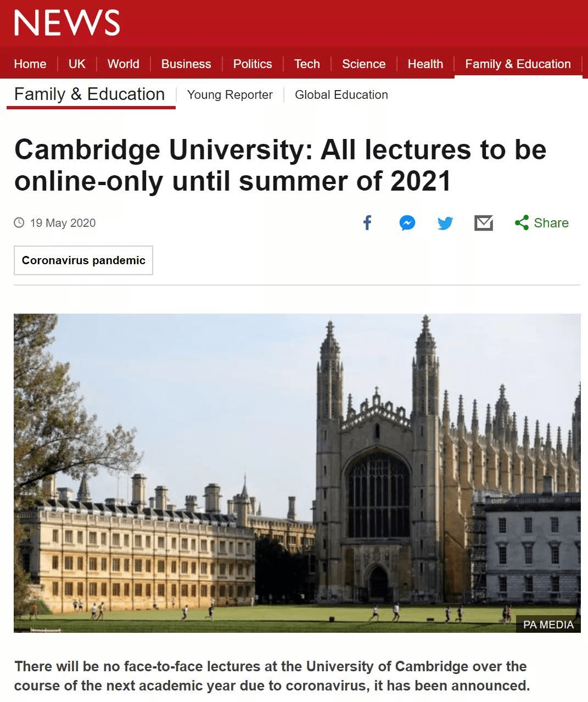Screen dimensions: 588x702
Task: Click the green Share icon
Action: coord(522,222)
